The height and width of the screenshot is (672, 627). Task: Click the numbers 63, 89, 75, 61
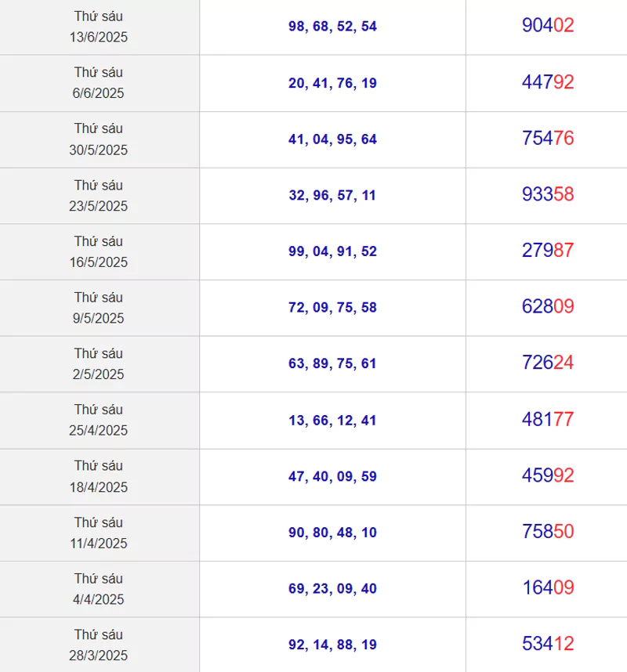[x=332, y=364]
